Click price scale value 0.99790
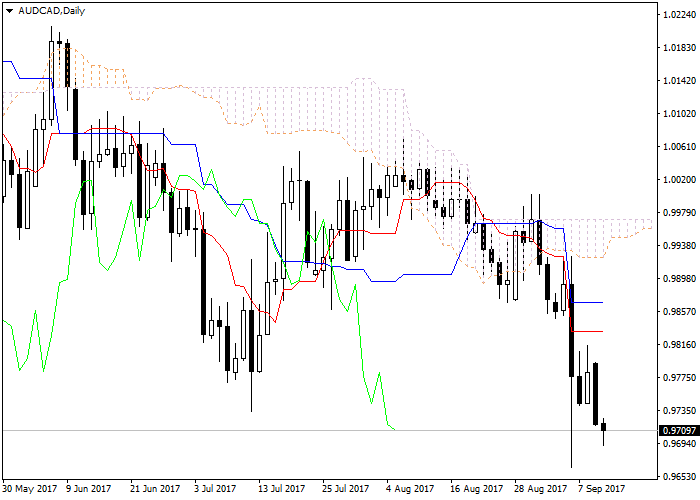This screenshot has width=700, height=500. click(x=679, y=212)
